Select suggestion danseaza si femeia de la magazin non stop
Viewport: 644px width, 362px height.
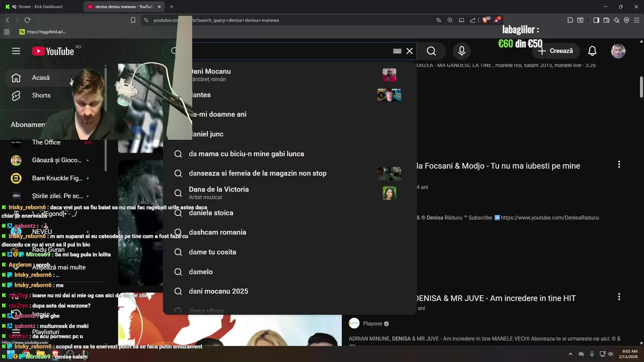point(290,173)
